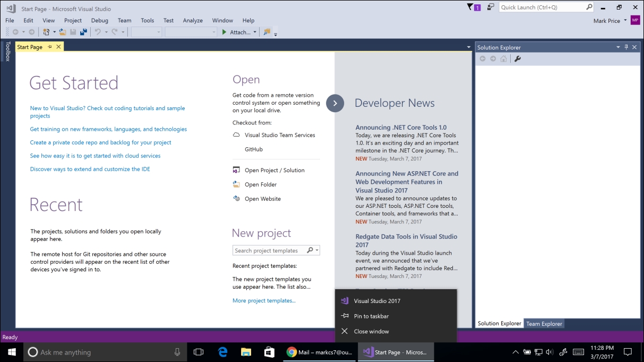Click the Solution Explorer Back arrow
This screenshot has width=644, height=362.
(x=483, y=58)
